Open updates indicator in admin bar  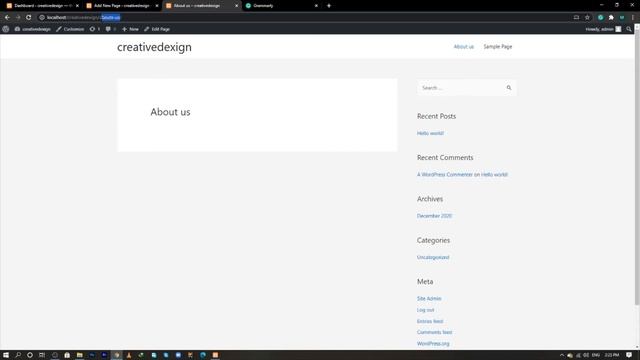point(94,29)
